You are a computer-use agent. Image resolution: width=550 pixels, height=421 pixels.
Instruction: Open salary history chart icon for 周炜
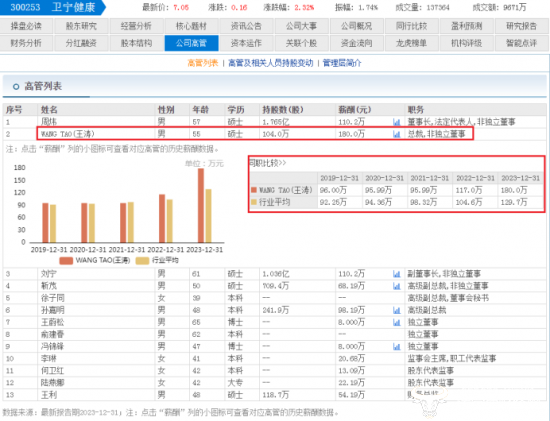coord(396,122)
